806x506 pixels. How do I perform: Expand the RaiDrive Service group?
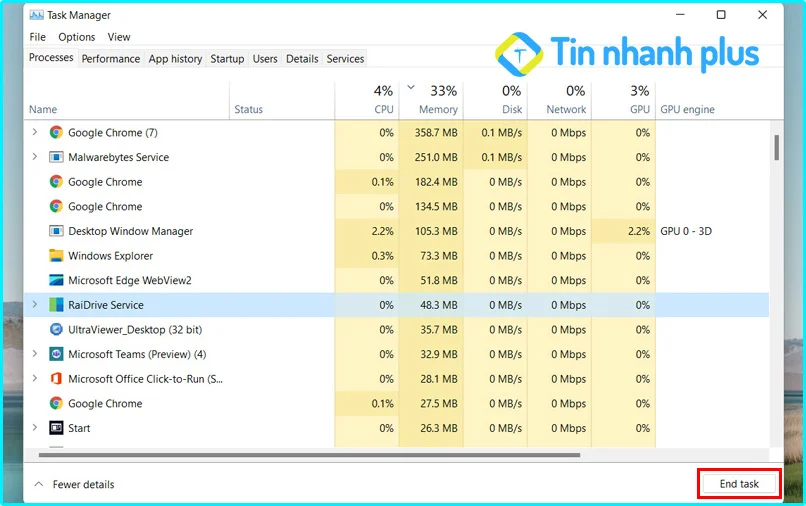click(34, 304)
